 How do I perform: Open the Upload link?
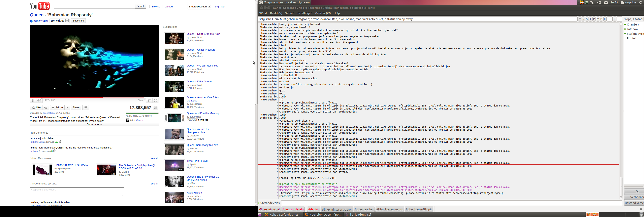(x=169, y=7)
